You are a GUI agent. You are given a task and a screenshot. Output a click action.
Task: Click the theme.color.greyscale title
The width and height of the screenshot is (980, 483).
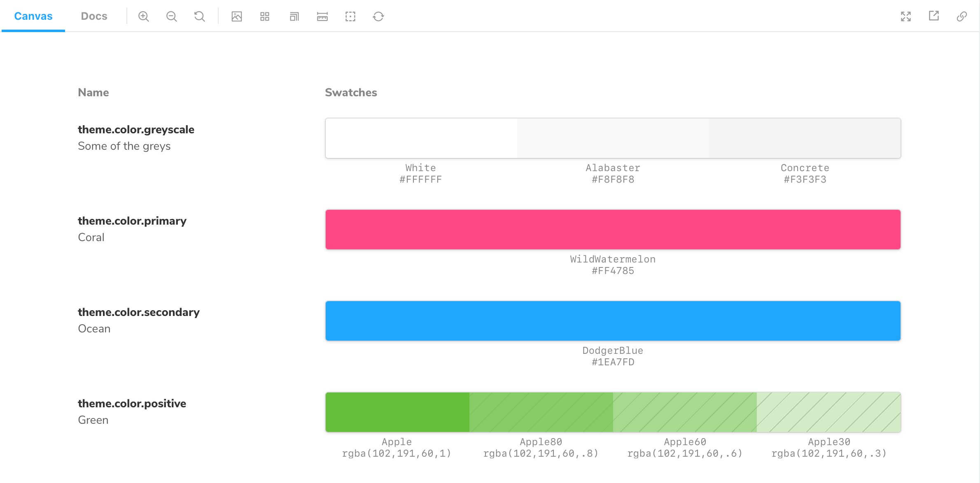tap(136, 130)
